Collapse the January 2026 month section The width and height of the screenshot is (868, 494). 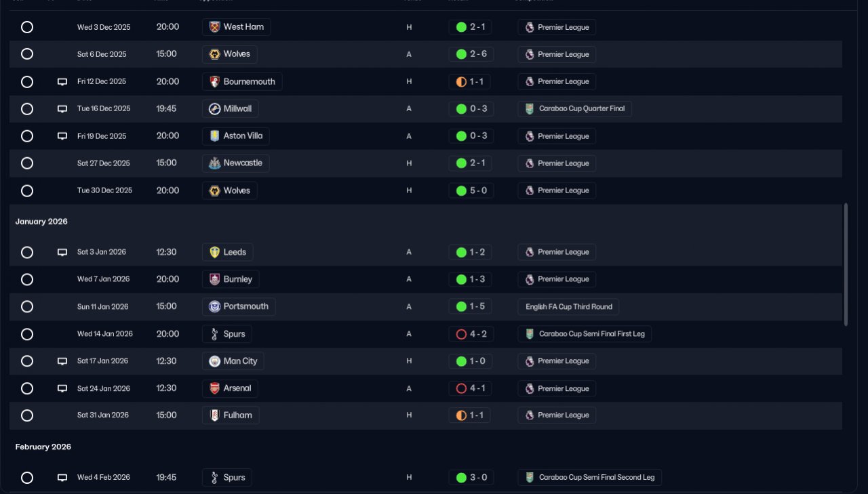pyautogui.click(x=41, y=222)
